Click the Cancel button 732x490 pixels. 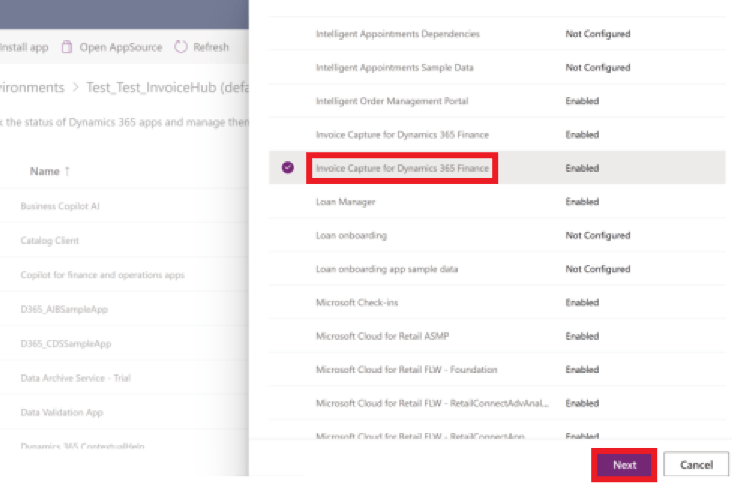pos(696,465)
